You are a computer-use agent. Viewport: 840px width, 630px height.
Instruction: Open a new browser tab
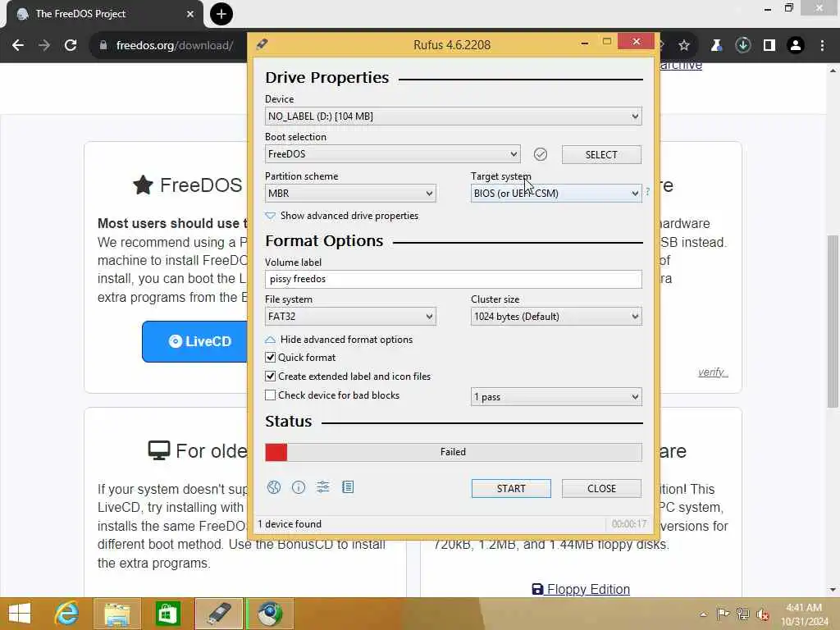[221, 14]
